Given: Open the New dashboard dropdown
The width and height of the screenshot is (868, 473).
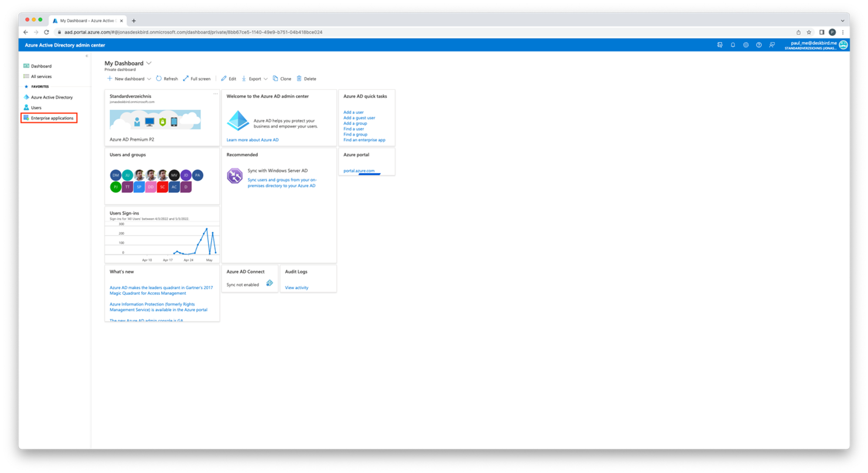Looking at the screenshot, I should click(x=149, y=79).
